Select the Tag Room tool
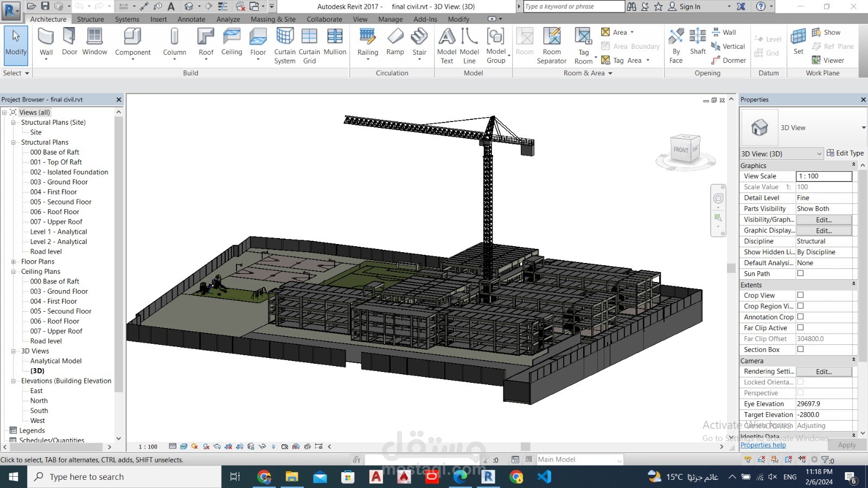Image resolution: width=868 pixels, height=488 pixels. tap(584, 46)
